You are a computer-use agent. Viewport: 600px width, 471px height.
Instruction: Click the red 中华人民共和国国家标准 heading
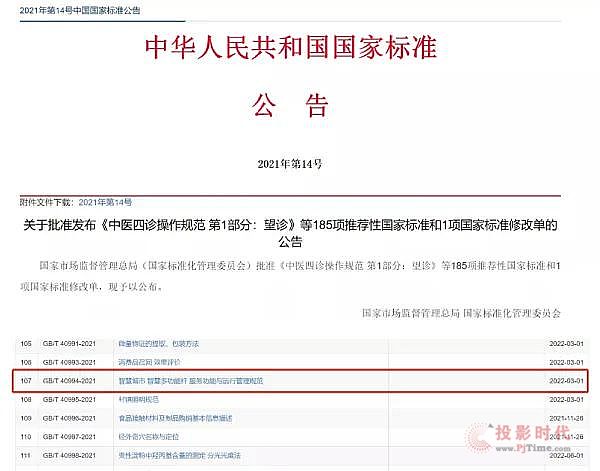tap(291, 48)
